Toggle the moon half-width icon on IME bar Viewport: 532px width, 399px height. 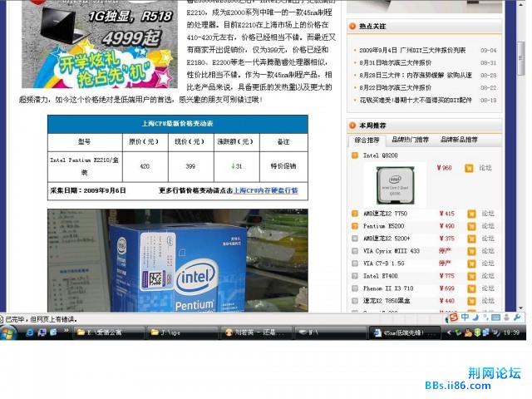pos(475,318)
